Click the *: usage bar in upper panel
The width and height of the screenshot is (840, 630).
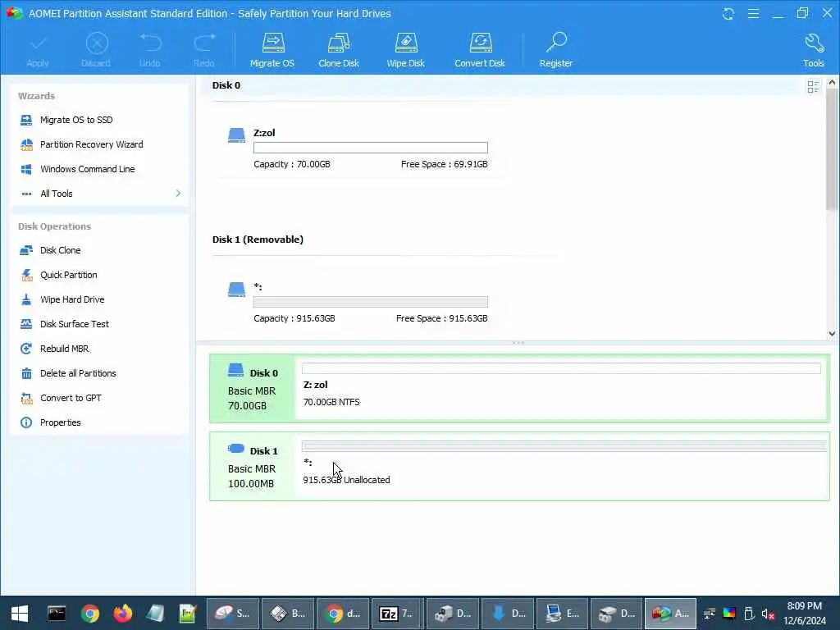[371, 302]
